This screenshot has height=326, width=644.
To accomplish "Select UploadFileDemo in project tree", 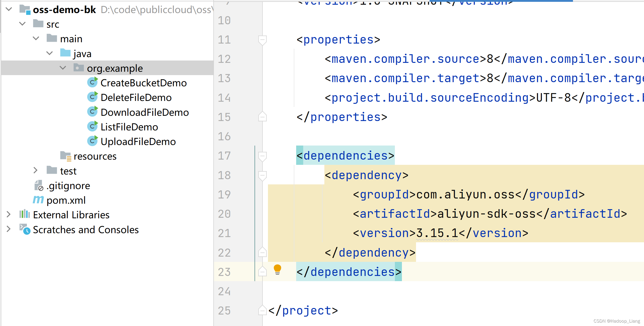I will pos(138,142).
